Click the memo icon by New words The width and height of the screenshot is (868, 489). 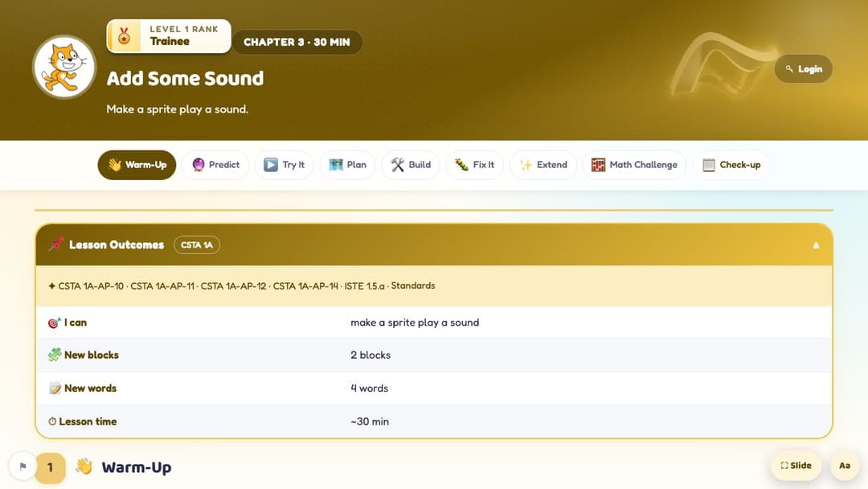[55, 388]
